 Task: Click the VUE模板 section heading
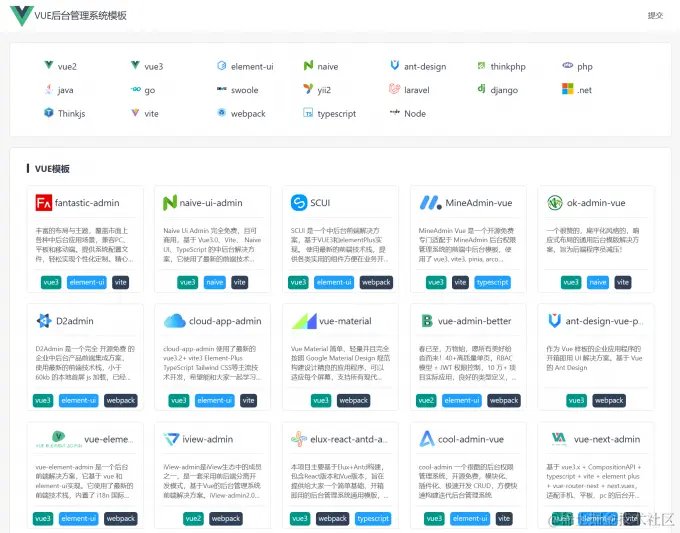pyautogui.click(x=52, y=169)
